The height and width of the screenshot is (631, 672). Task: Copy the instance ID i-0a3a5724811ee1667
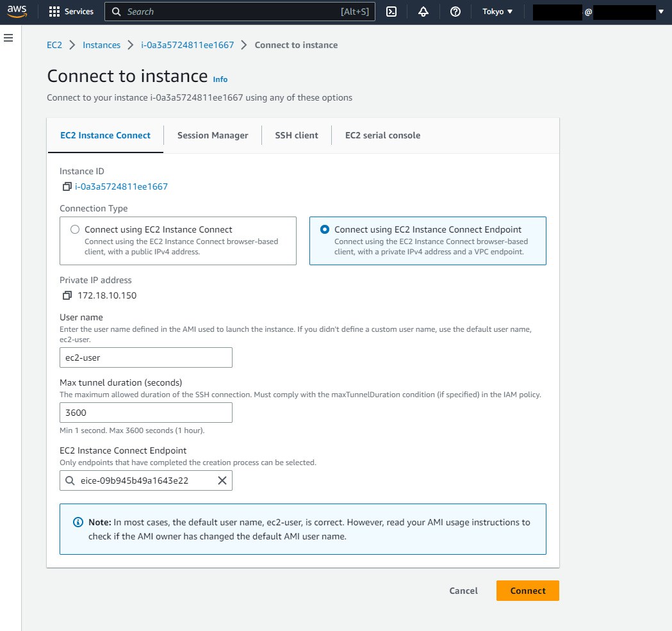coord(67,186)
